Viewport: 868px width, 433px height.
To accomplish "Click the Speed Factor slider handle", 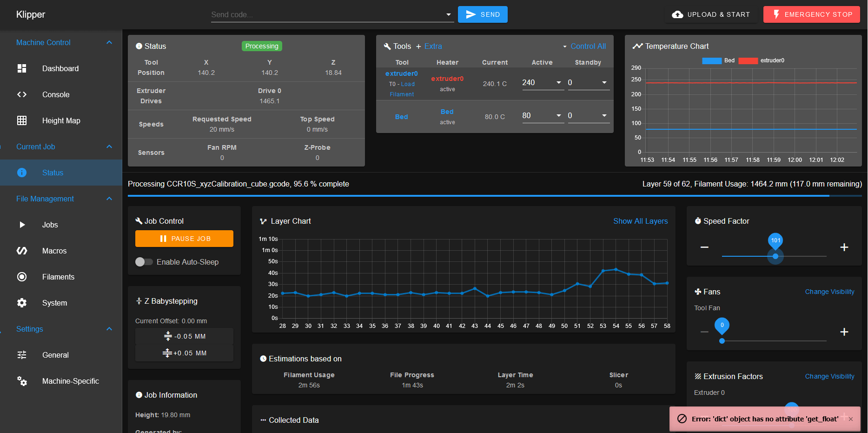I will (775, 256).
